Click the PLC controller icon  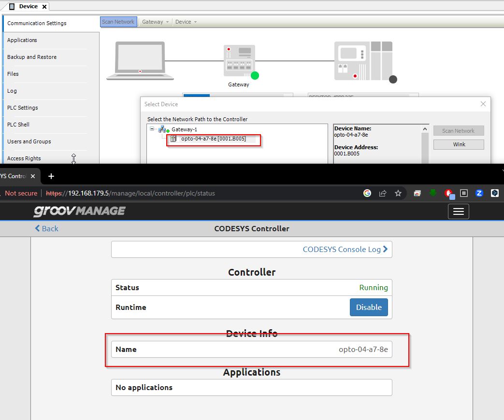coord(363,61)
